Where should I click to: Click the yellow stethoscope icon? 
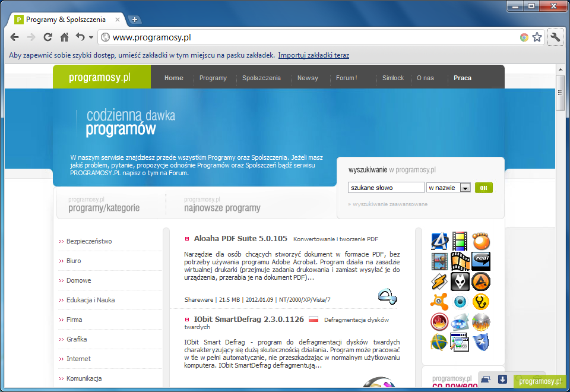pos(481,302)
